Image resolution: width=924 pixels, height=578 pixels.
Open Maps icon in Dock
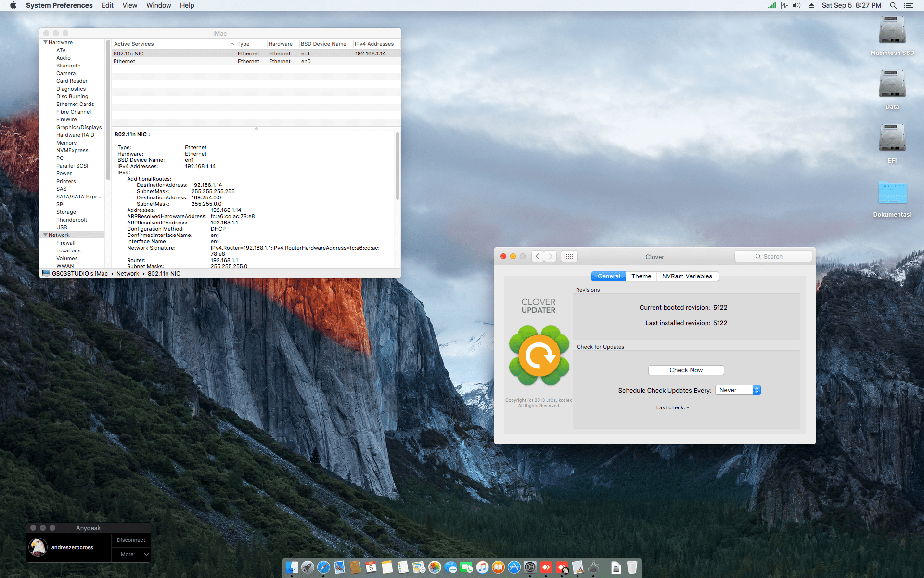point(419,567)
